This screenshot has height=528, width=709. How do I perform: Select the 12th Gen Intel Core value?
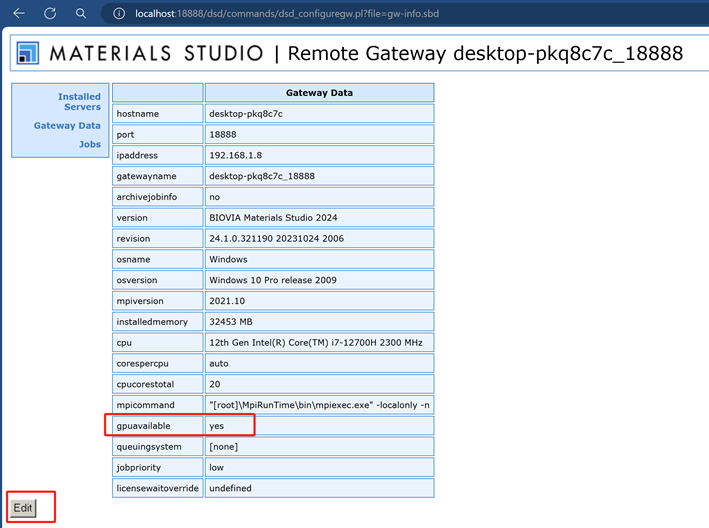click(319, 342)
